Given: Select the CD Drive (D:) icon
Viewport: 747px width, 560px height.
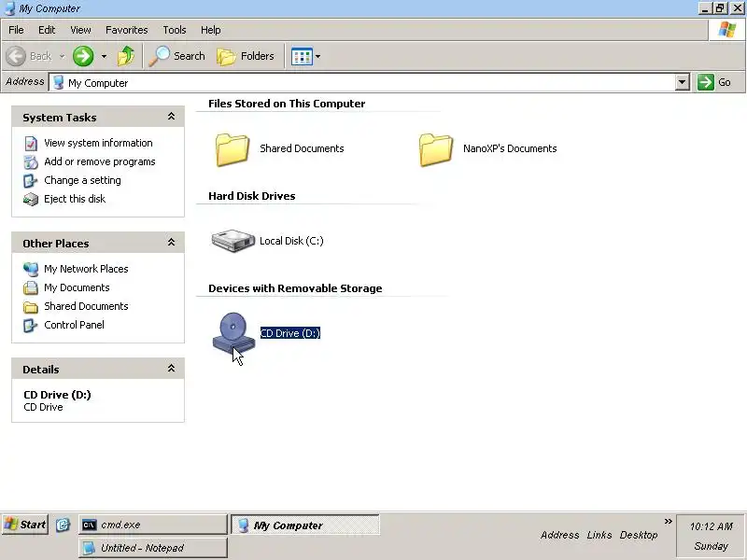Looking at the screenshot, I should click(x=233, y=333).
